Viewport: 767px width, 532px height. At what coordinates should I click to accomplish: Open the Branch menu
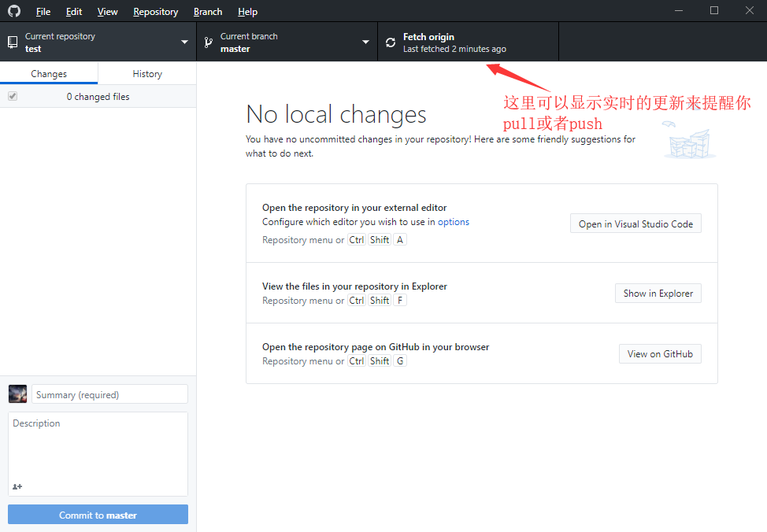(x=207, y=12)
